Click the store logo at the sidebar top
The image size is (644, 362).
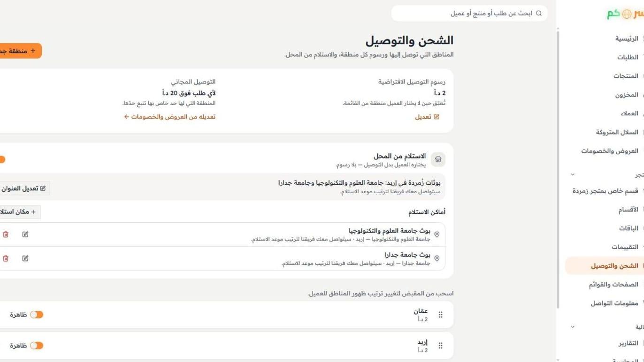point(625,14)
